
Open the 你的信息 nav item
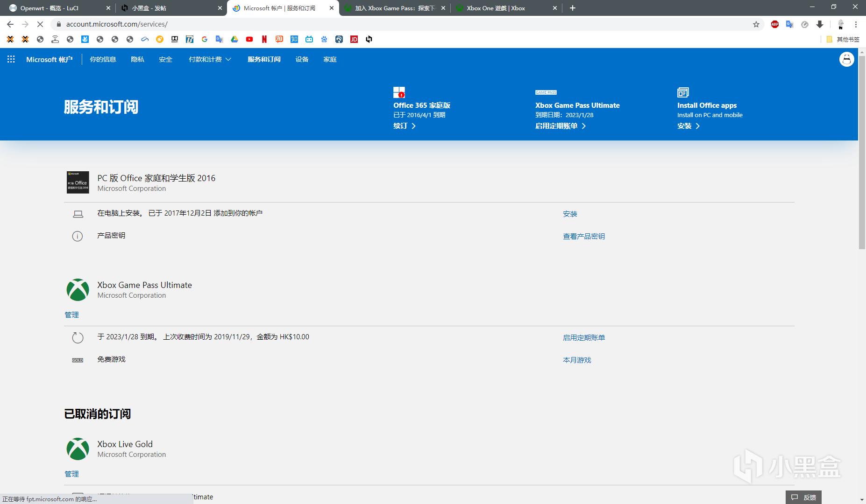(x=103, y=59)
